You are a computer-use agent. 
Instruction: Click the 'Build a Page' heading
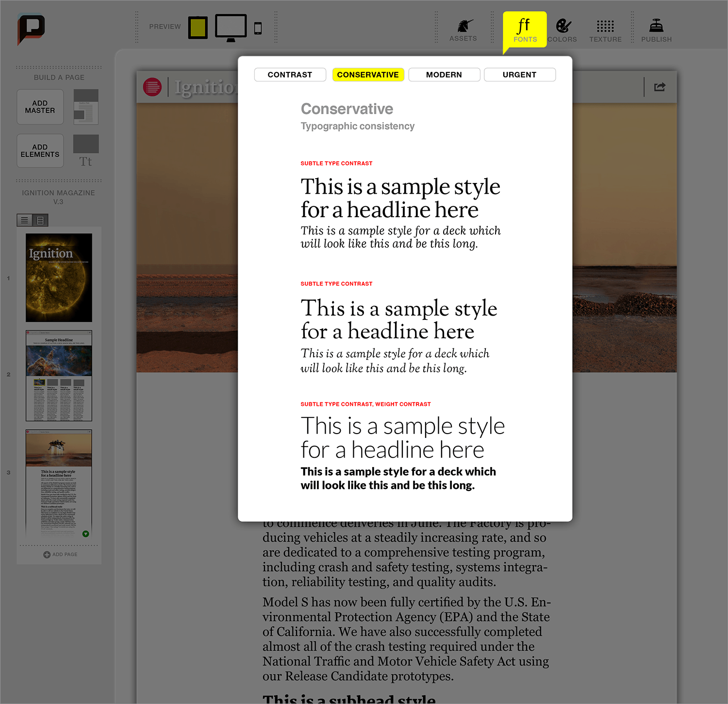[x=59, y=77]
